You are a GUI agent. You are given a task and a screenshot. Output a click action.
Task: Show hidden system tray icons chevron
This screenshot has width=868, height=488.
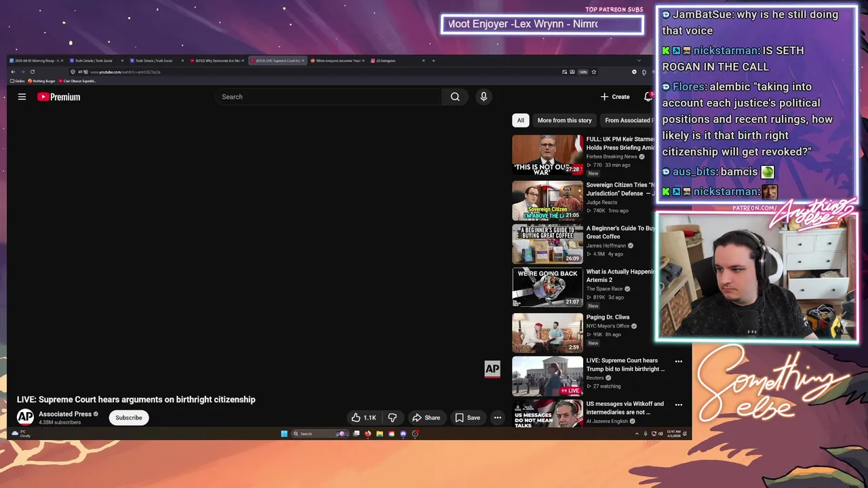coord(637,434)
